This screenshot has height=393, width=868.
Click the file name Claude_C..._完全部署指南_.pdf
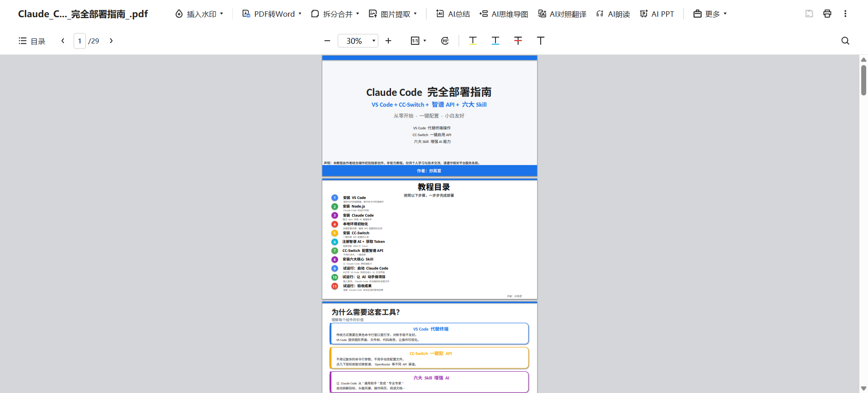pyautogui.click(x=83, y=14)
